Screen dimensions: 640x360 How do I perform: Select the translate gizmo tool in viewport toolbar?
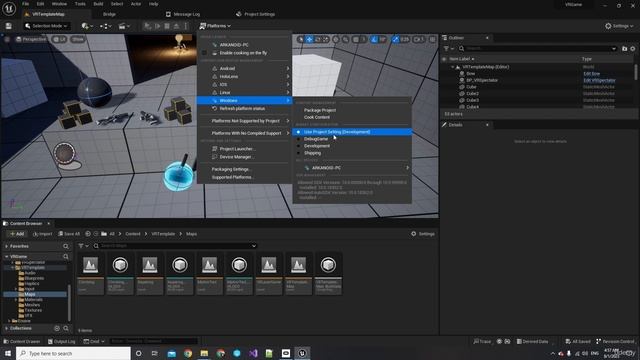(309, 39)
